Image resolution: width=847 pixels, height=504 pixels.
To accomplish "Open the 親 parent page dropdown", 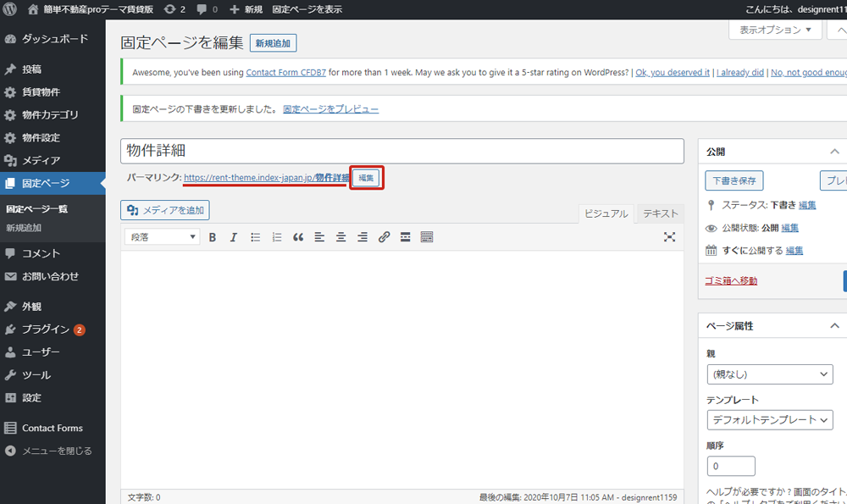I will [x=770, y=374].
